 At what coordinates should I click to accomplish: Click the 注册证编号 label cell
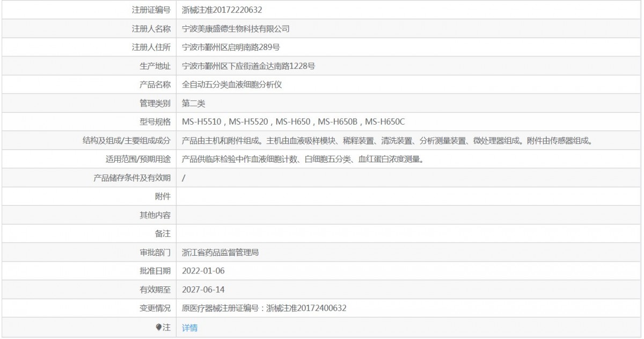[89, 10]
